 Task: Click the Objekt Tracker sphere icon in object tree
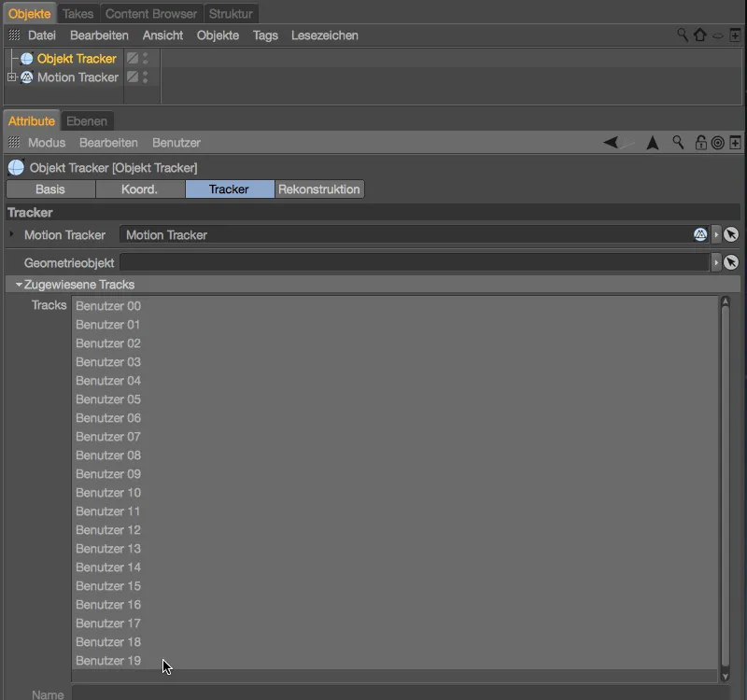click(27, 59)
